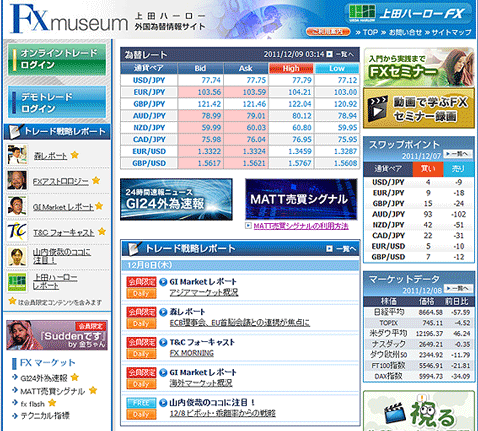The height and width of the screenshot is (431, 478).
Task: Open 海外マーケット概況 report link
Action: coord(201,383)
